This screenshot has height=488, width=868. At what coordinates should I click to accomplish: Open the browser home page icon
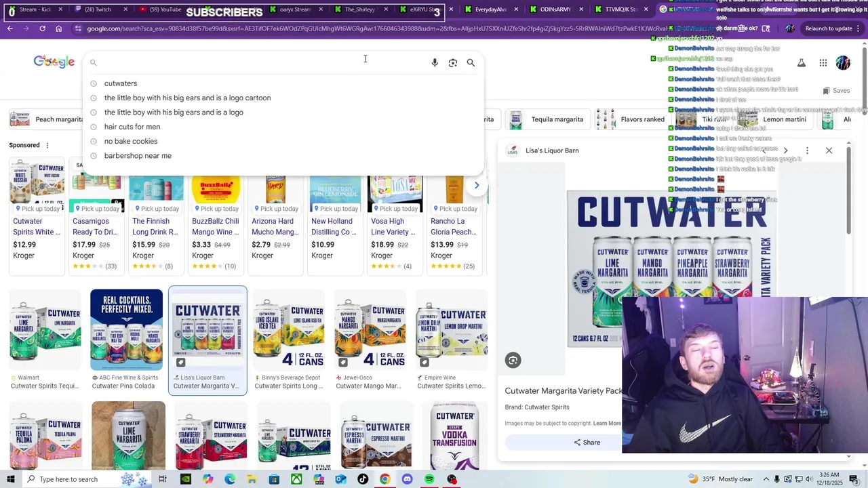point(59,28)
